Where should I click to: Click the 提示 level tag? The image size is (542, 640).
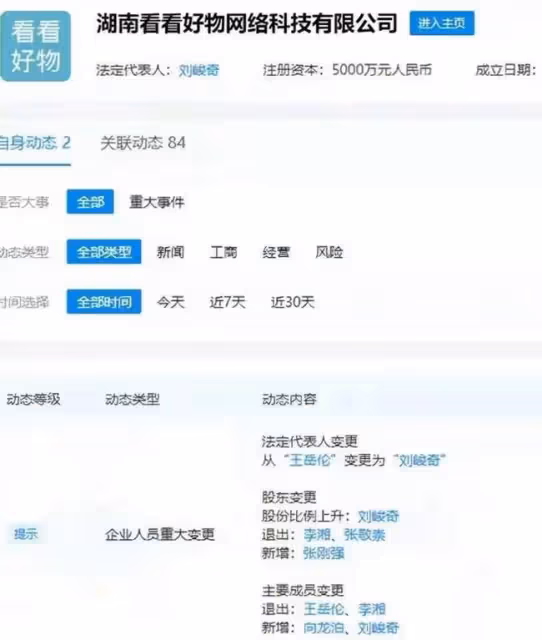(x=26, y=534)
